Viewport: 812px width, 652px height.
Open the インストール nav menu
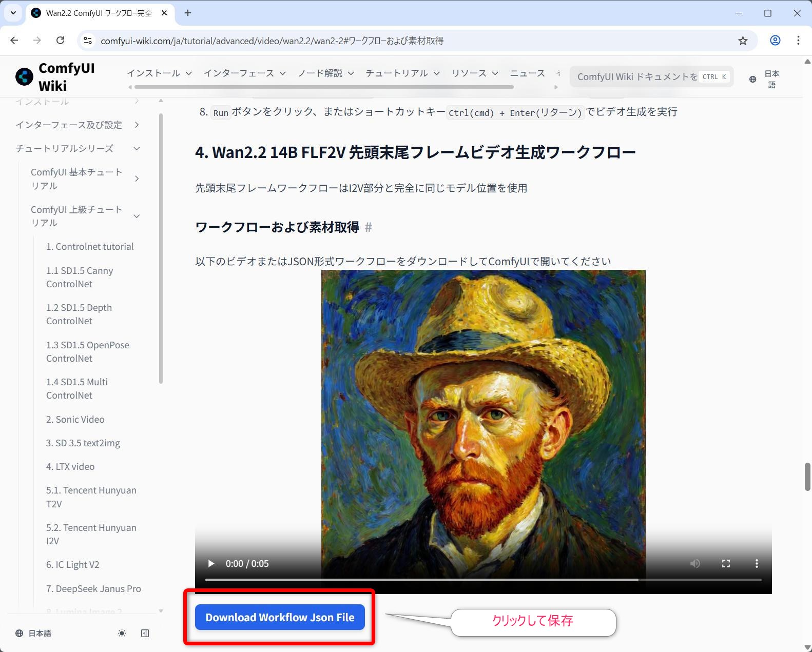(159, 73)
